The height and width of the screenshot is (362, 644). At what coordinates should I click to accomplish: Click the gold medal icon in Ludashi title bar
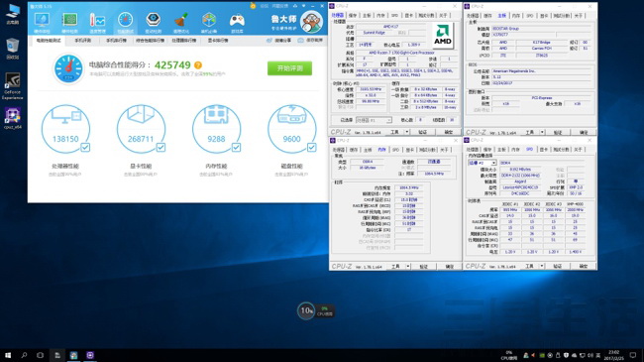[x=253, y=6]
